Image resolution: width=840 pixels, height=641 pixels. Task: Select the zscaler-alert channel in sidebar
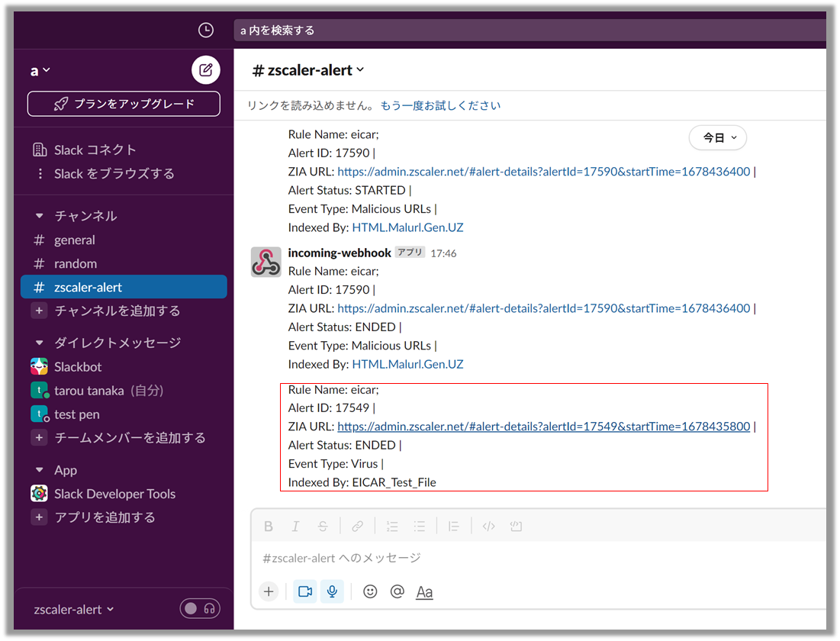(x=124, y=287)
